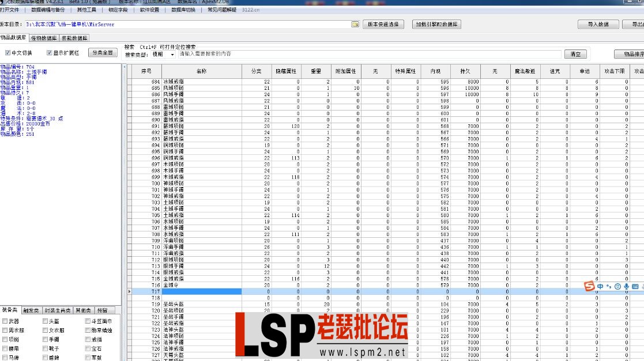Select the 物品数据库 tab
Image resolution: width=644 pixels, height=361 pixels.
14,37
